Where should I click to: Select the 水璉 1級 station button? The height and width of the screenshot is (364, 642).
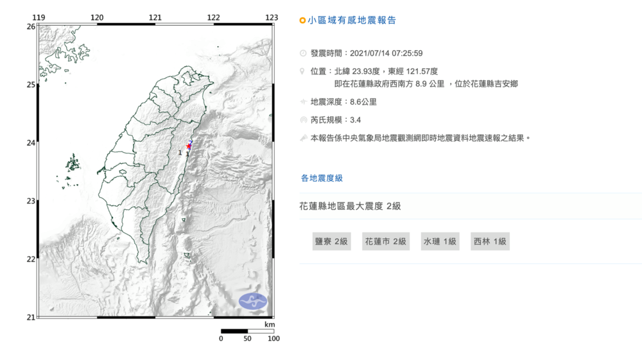pyautogui.click(x=440, y=241)
